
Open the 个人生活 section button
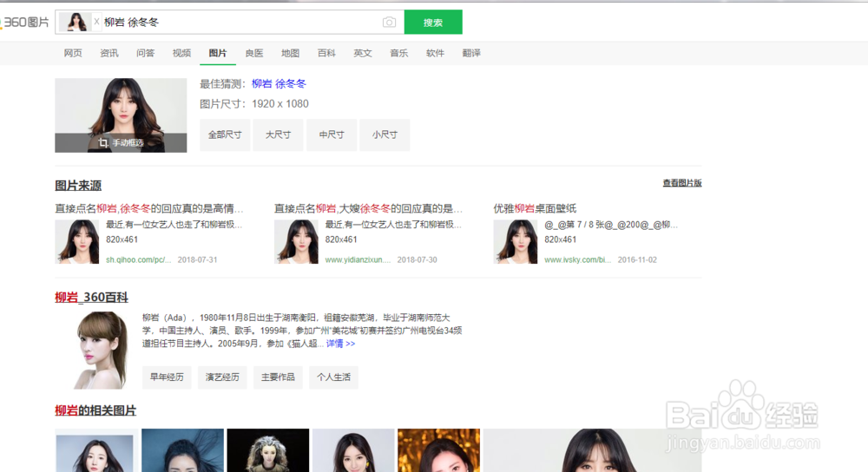pos(333,377)
